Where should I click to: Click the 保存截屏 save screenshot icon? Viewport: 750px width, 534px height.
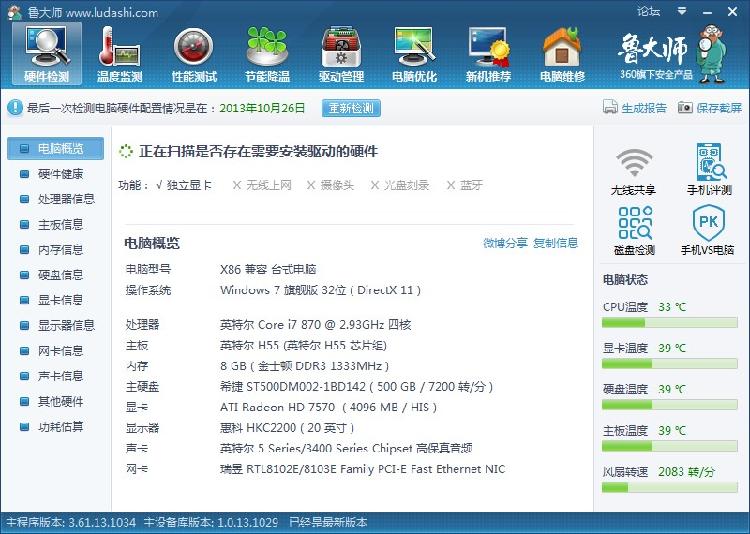[685, 107]
